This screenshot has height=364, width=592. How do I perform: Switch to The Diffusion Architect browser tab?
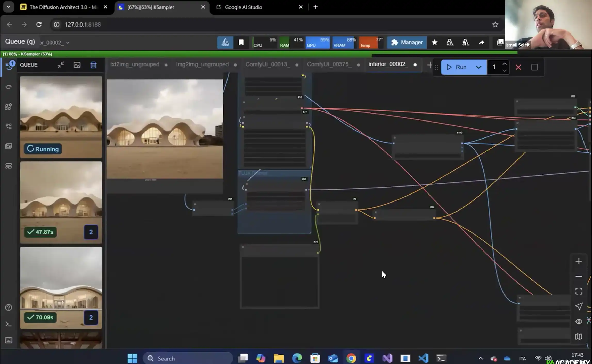(64, 7)
